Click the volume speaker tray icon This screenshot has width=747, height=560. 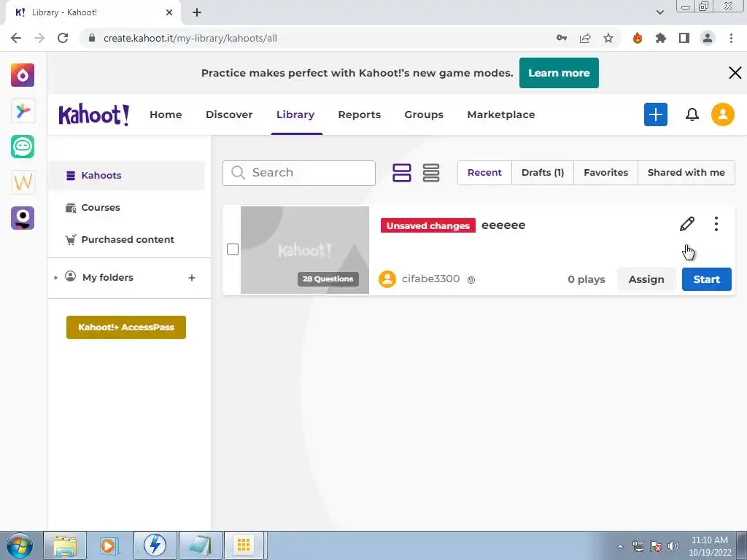[x=673, y=546]
